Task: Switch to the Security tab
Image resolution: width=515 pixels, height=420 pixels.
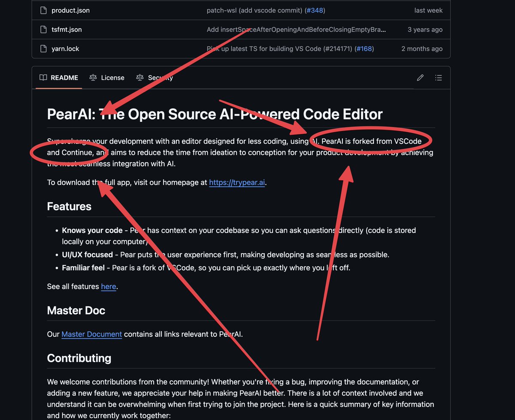Action: [x=154, y=78]
